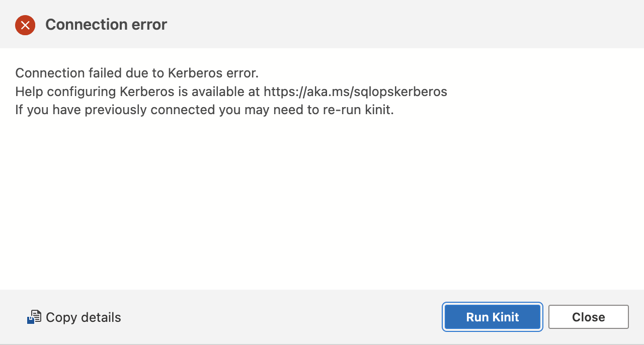This screenshot has height=345, width=644.
Task: Activate the highlighted Run Kinit action
Action: 492,317
